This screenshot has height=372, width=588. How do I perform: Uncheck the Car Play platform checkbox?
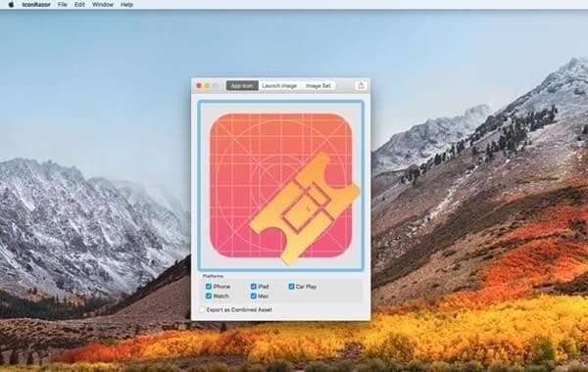click(x=291, y=286)
